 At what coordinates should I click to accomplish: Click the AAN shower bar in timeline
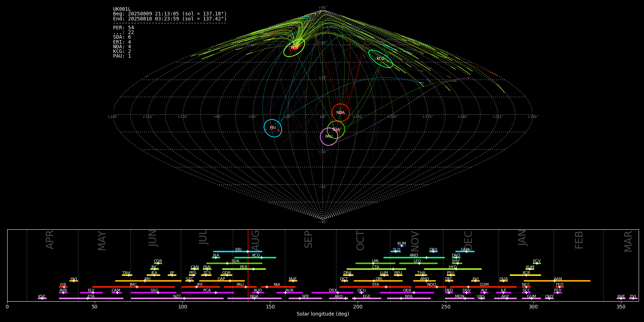[x=557, y=281]
